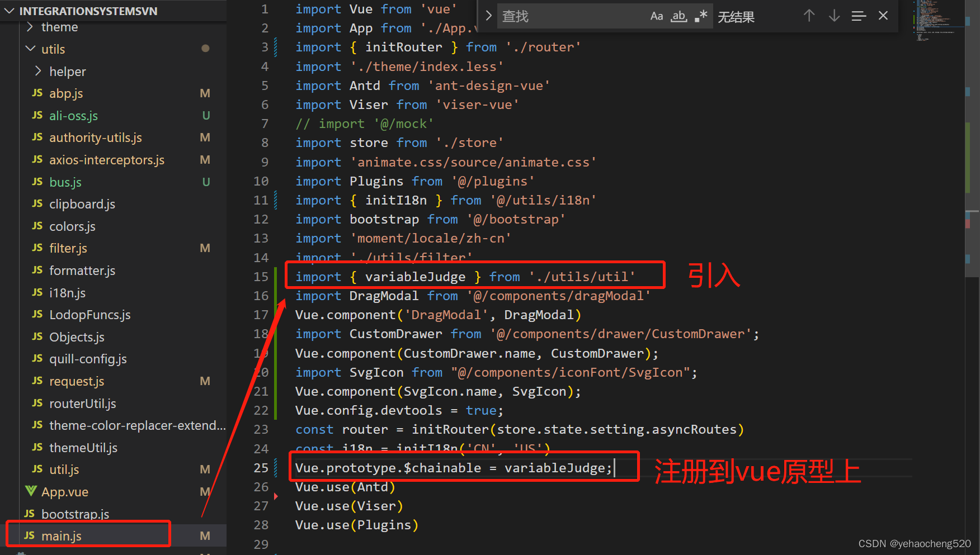Click line number 15 in gutter

point(261,277)
